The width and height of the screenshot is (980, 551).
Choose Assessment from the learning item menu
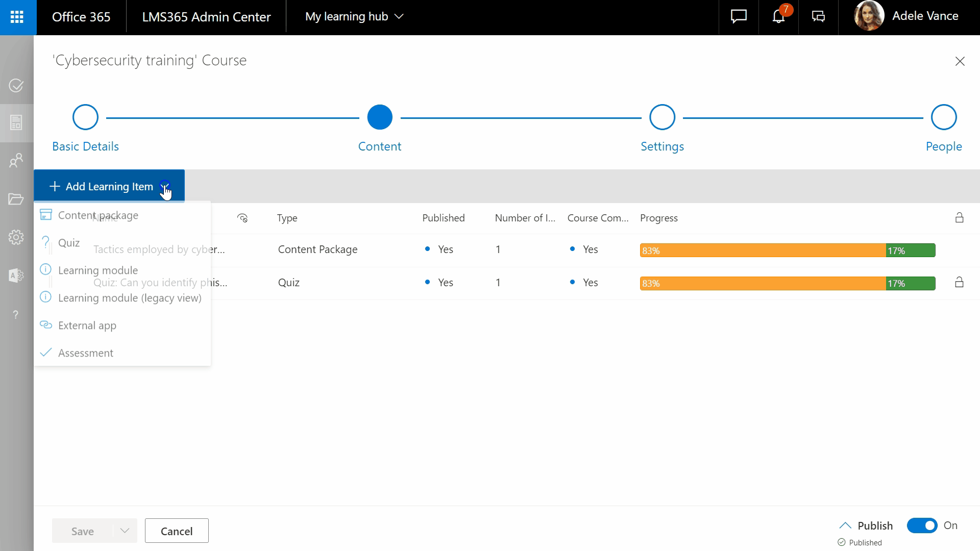point(86,353)
